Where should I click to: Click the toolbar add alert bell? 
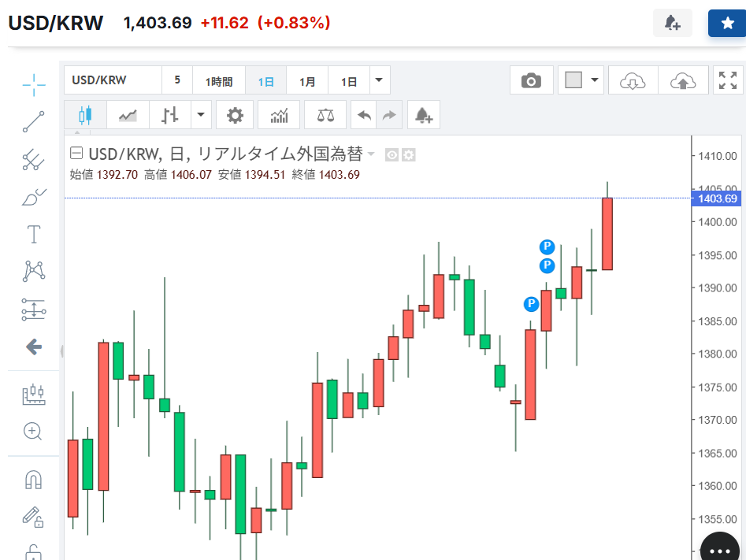[424, 115]
